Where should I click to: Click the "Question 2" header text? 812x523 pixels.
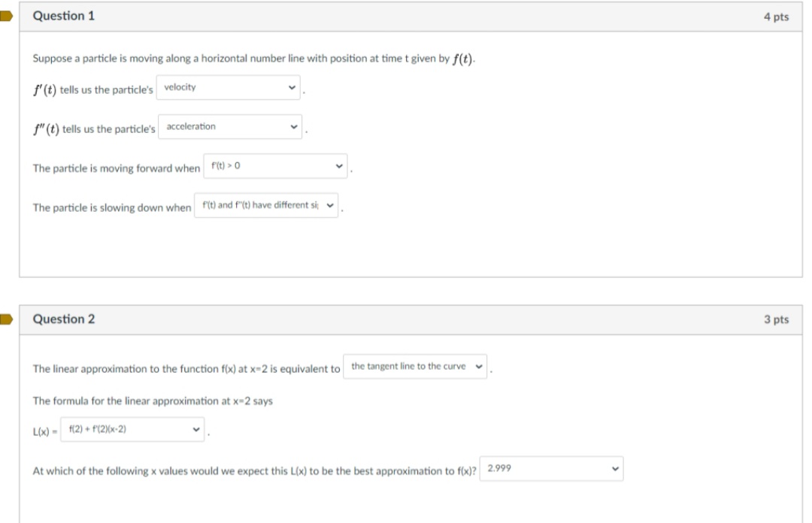click(x=64, y=319)
